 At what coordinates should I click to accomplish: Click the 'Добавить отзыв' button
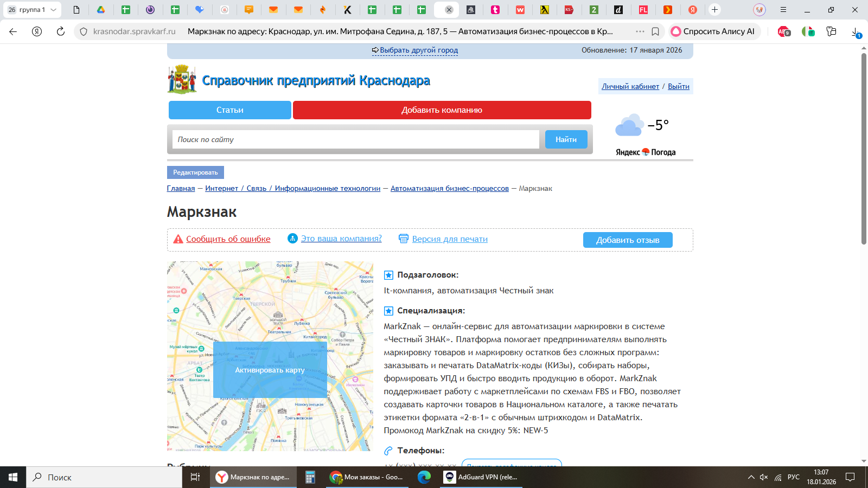pos(628,240)
